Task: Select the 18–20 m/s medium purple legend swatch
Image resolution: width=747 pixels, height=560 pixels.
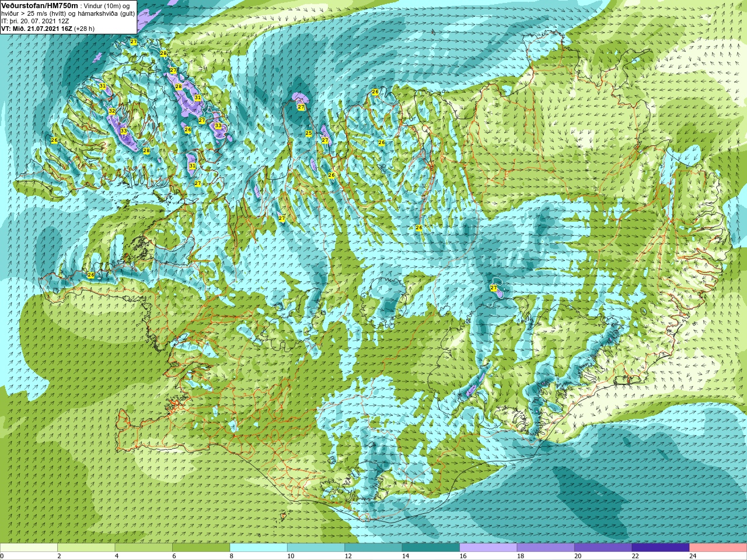Action: point(546,548)
